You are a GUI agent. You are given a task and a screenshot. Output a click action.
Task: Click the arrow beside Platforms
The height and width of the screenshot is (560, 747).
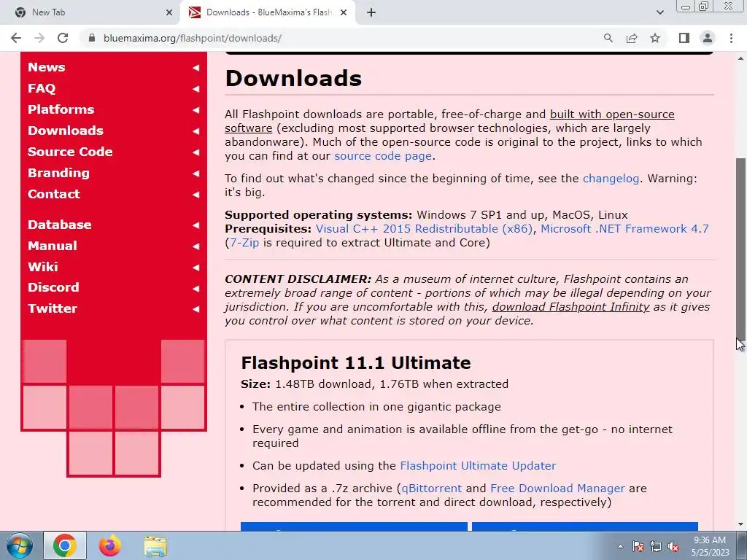196,110
